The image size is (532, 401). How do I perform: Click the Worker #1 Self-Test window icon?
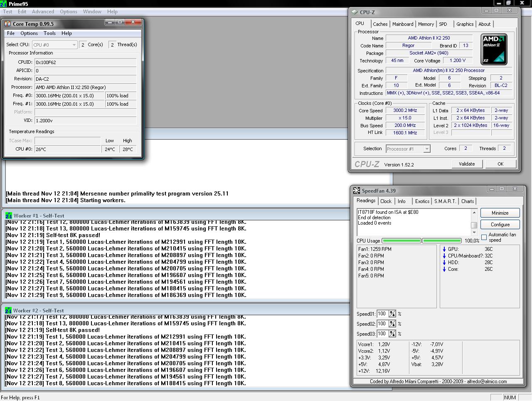(x=8, y=215)
